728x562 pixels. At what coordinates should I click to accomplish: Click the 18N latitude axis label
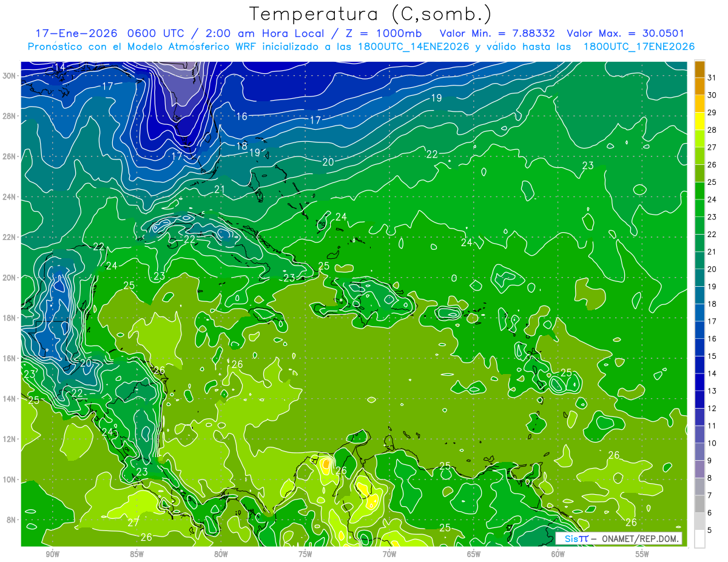pos(10,318)
